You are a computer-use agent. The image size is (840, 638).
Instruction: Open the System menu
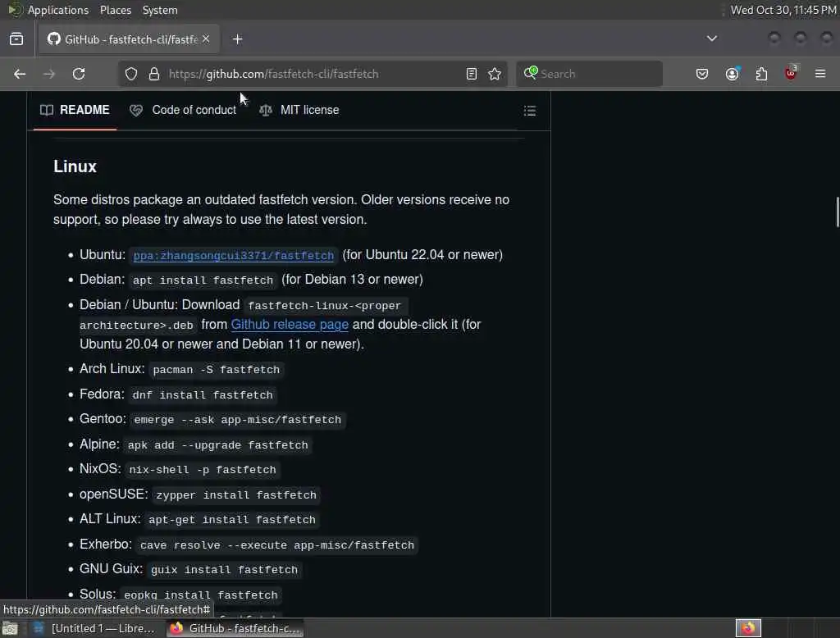coord(160,10)
